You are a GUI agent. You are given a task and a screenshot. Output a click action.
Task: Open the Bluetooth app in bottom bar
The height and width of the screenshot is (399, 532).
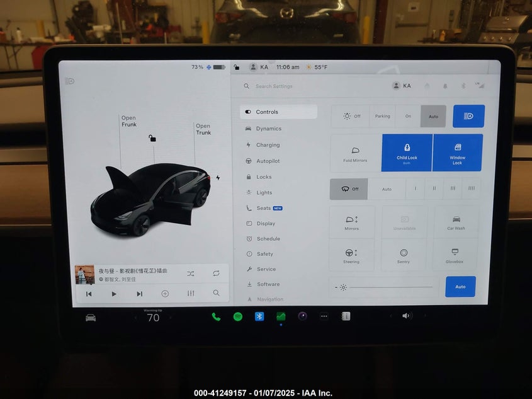pyautogui.click(x=259, y=316)
